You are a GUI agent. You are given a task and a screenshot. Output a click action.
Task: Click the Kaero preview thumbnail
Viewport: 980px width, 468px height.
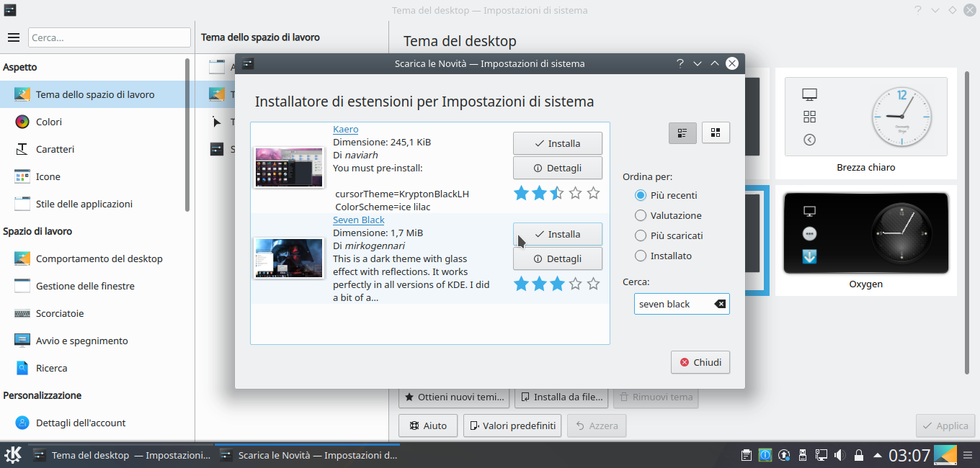tap(289, 167)
